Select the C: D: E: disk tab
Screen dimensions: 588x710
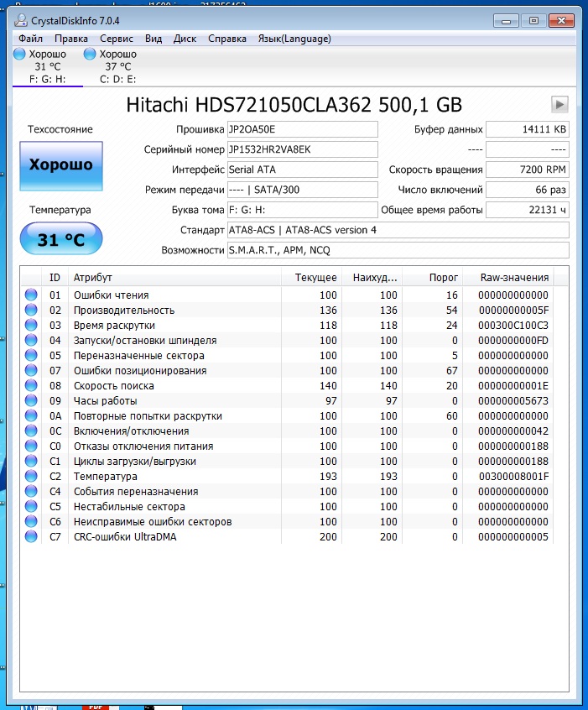[x=117, y=66]
